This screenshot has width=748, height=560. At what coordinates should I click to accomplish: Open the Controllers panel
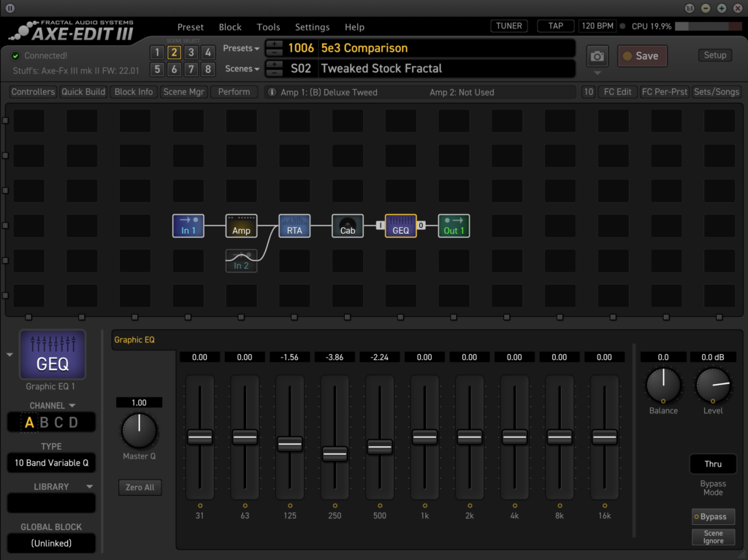pos(33,92)
